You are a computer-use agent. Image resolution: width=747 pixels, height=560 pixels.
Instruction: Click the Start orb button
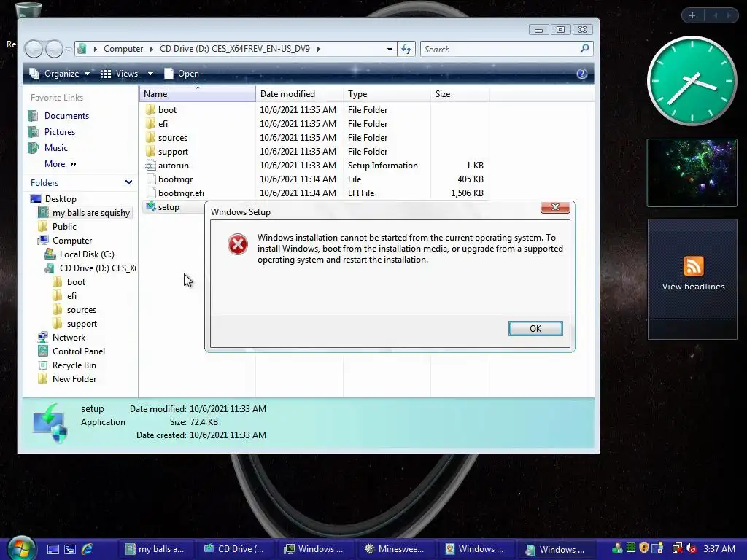(x=20, y=549)
